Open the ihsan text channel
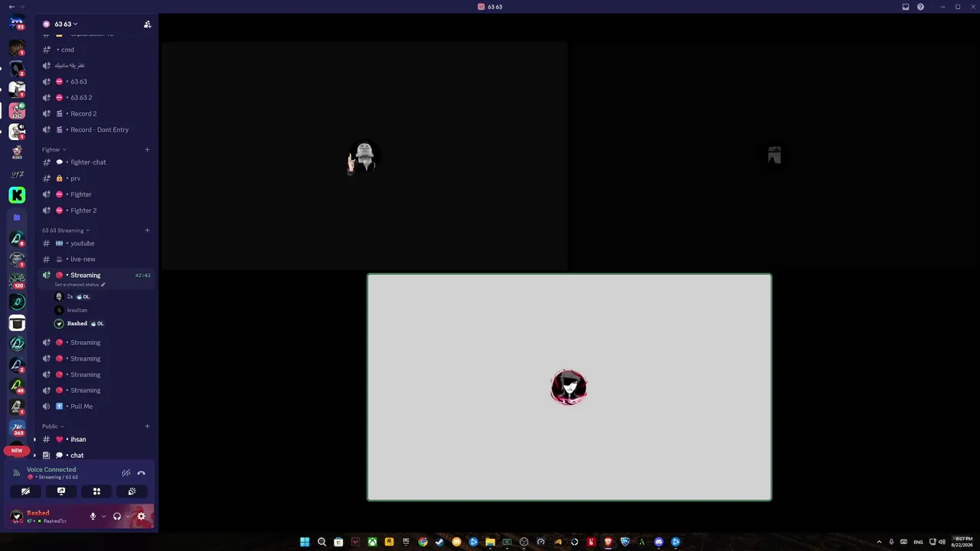This screenshot has height=551, width=980. [x=96, y=439]
